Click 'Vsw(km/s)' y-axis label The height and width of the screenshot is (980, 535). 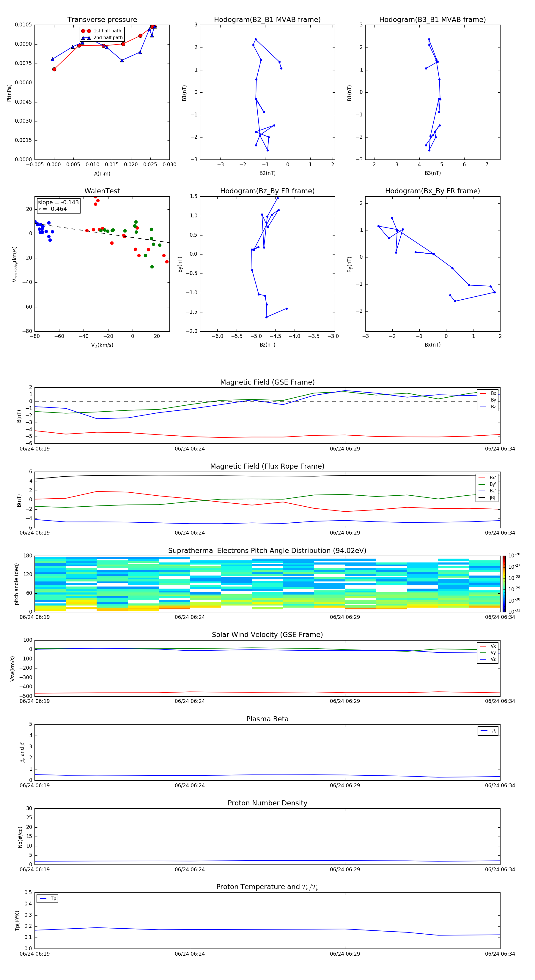(x=12, y=668)
